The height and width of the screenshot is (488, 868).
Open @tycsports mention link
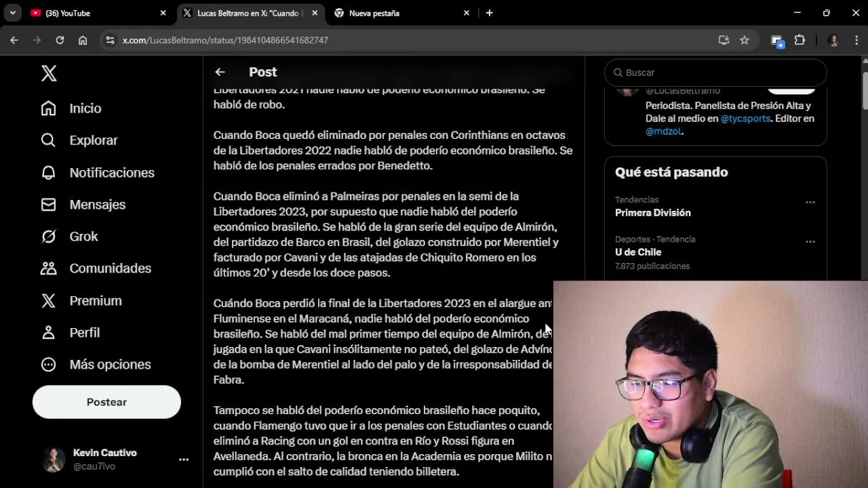745,118
